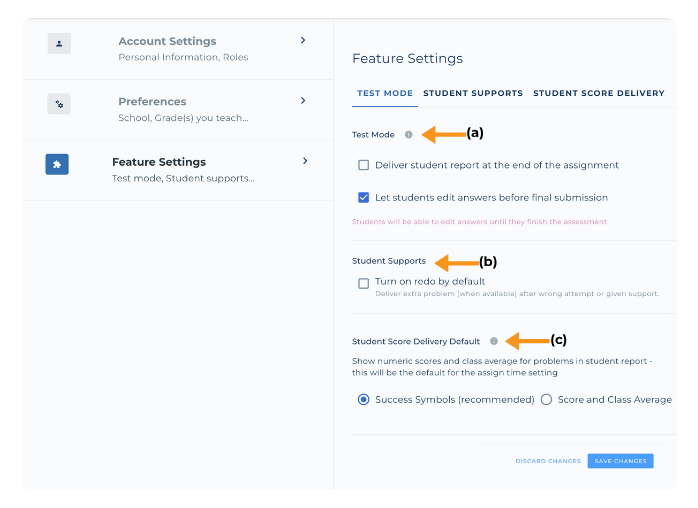This screenshot has height=508, width=698.
Task: Switch to the Test Mode tab
Action: 385,93
